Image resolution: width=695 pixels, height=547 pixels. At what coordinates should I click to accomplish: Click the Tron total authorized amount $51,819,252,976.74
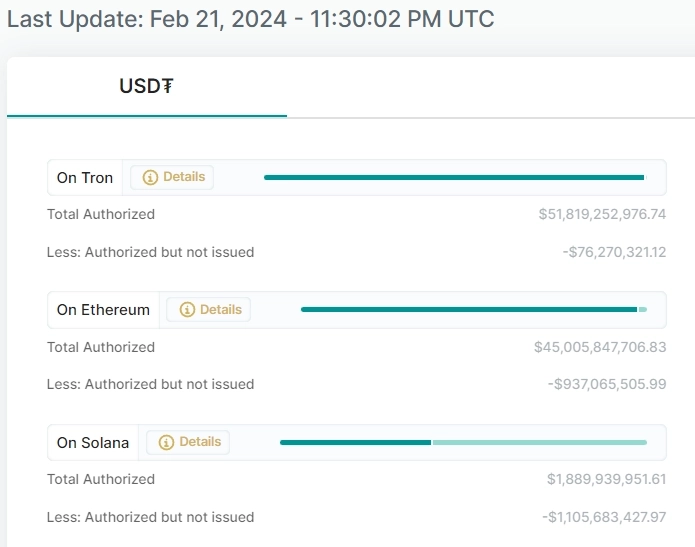(x=602, y=214)
